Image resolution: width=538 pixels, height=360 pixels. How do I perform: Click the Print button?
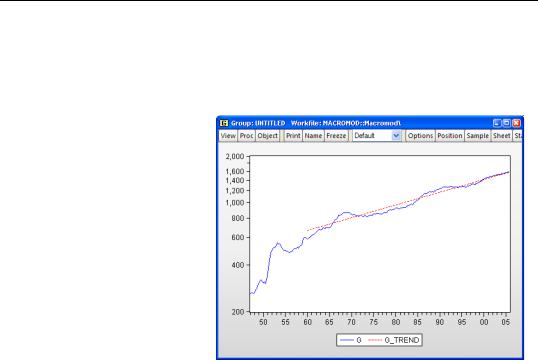[293, 136]
